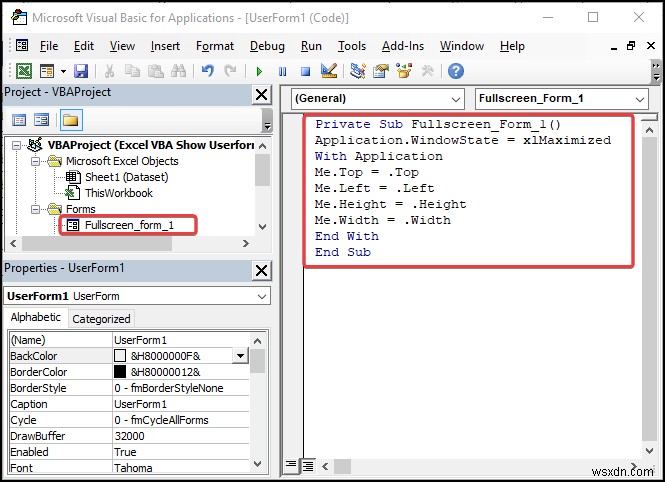The width and height of the screenshot is (665, 482).
Task: Open Visual Basic Help question mark icon
Action: tap(455, 71)
